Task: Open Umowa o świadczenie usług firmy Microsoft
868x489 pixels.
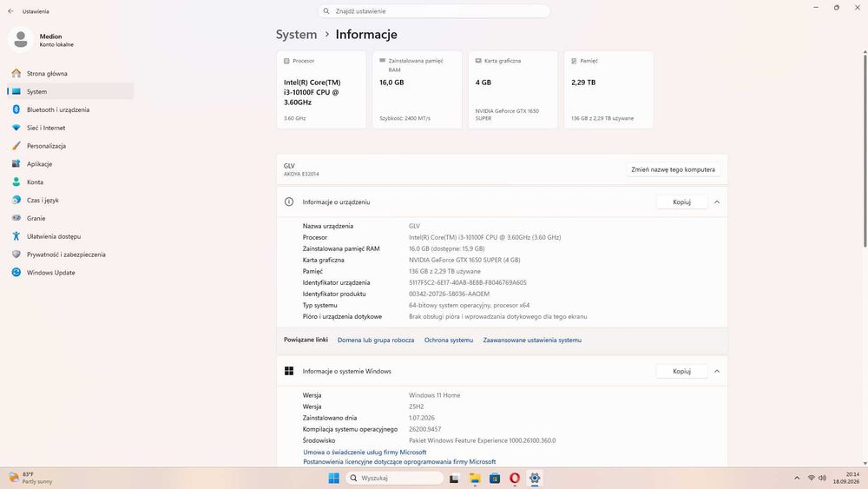Action: (x=365, y=453)
